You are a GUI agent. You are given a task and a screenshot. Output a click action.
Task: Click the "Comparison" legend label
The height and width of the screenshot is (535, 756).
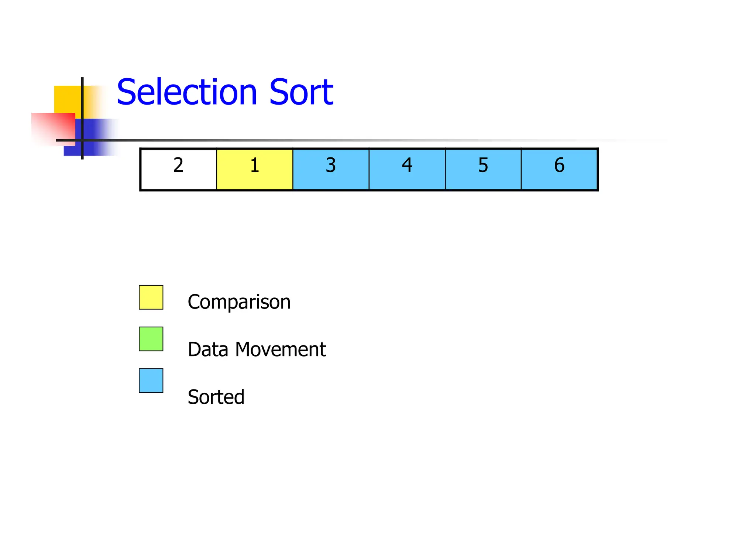239,302
